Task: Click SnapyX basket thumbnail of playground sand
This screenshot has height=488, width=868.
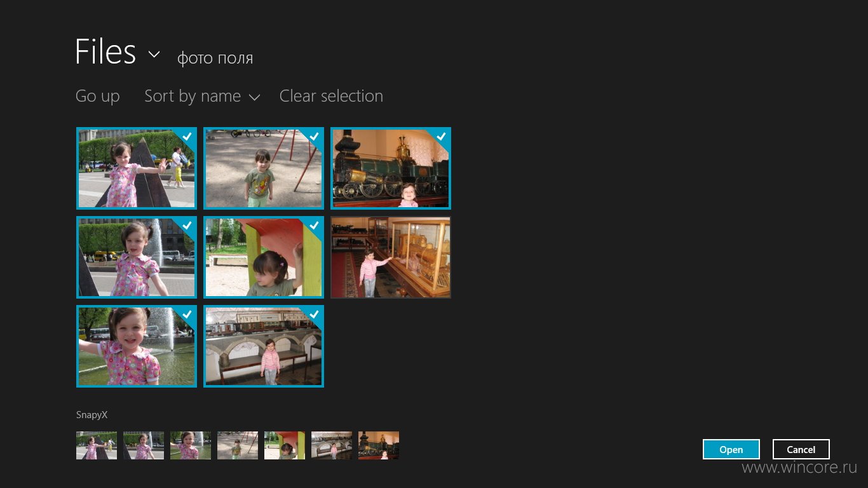Action: [238, 445]
